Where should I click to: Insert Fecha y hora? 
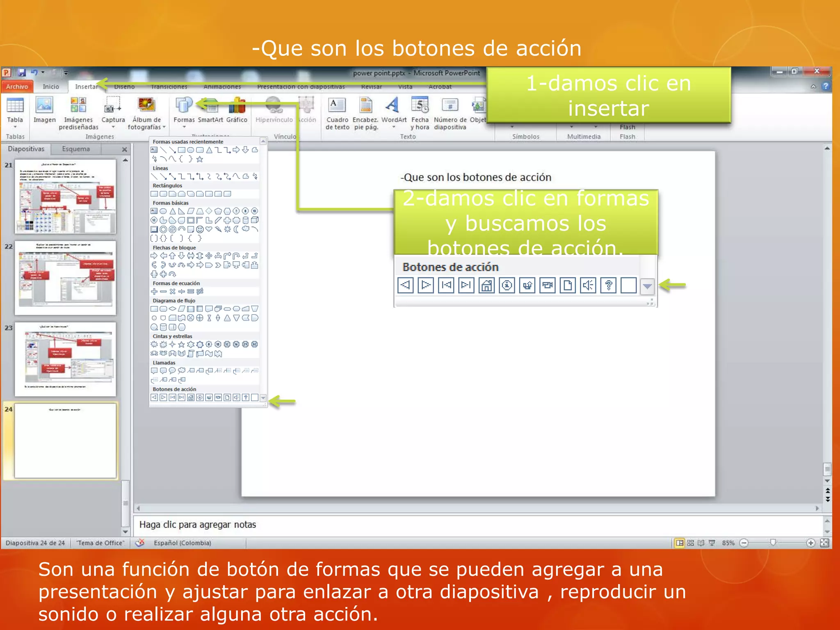coord(420,113)
